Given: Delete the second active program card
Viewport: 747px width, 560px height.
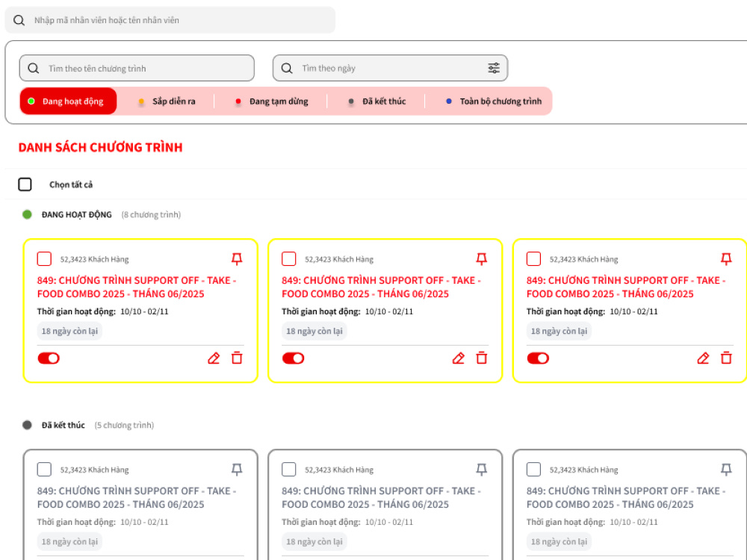Looking at the screenshot, I should (482, 358).
